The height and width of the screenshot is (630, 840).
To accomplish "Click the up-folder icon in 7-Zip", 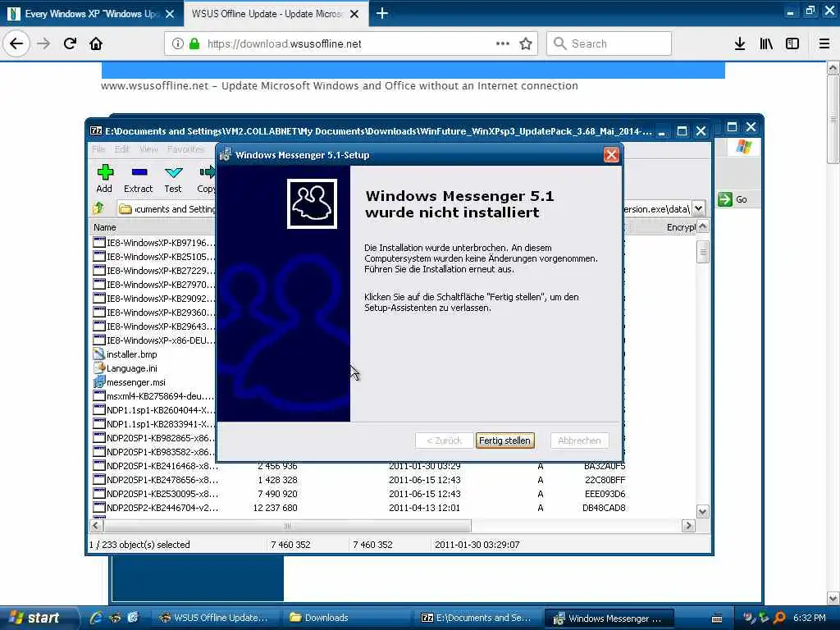I will 99,208.
